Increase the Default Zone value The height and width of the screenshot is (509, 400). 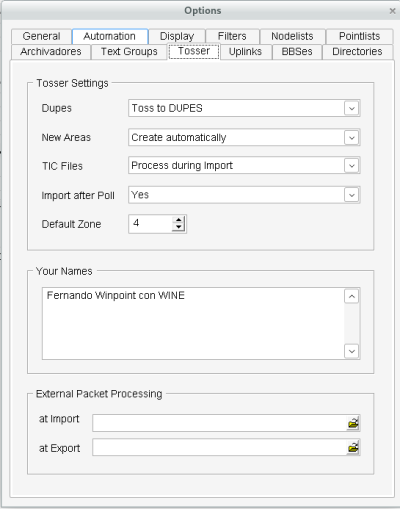(x=179, y=220)
